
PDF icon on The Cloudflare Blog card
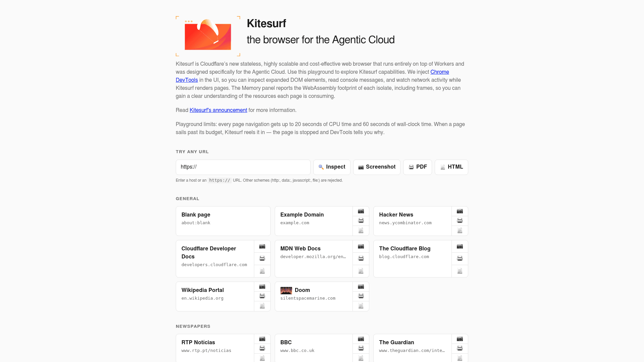click(x=460, y=258)
